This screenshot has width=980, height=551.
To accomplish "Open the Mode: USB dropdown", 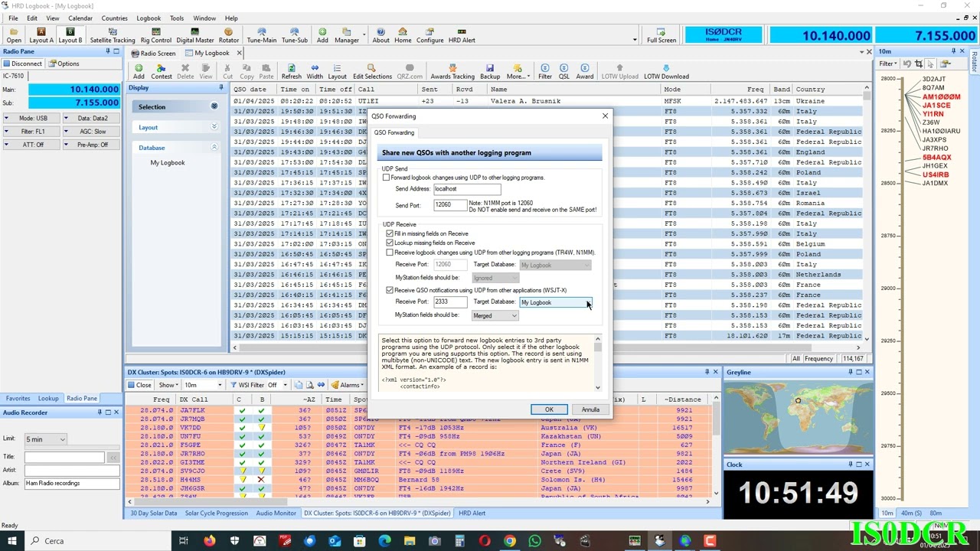I will pyautogui.click(x=29, y=119).
